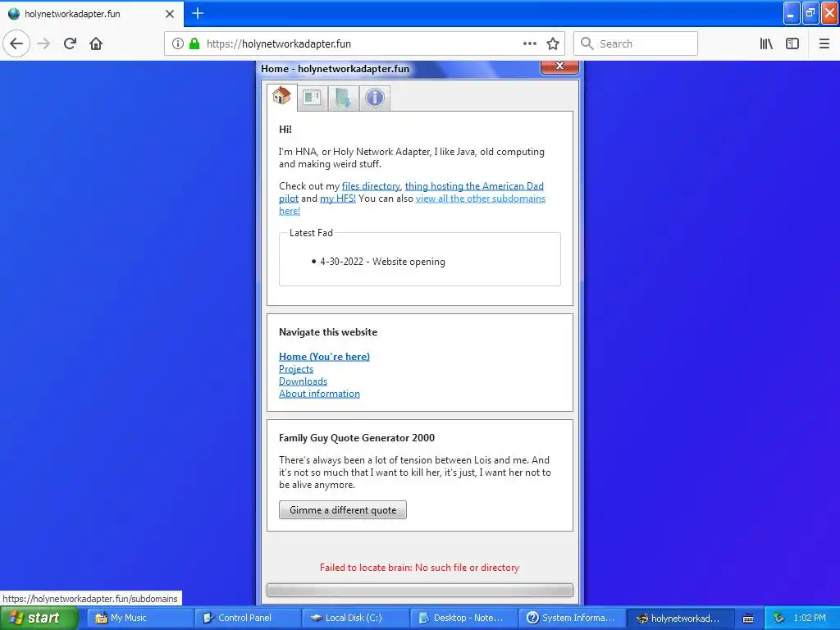
Task: Open the browser hamburger menu
Action: click(824, 44)
